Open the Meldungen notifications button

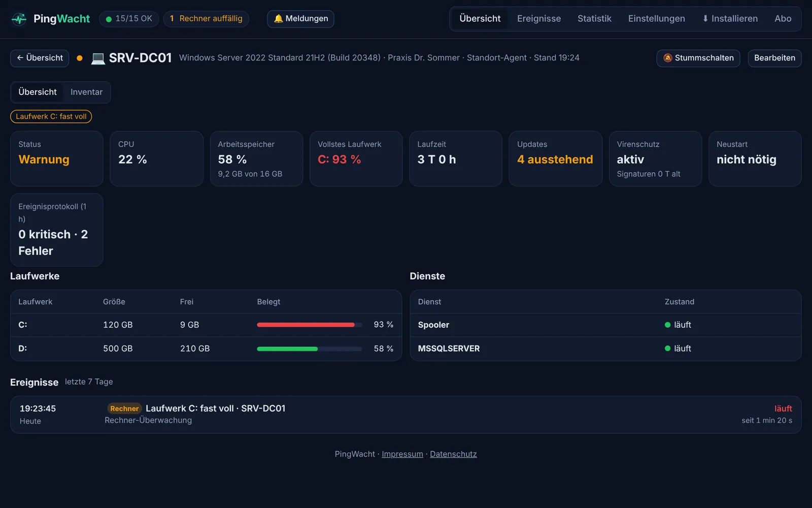(x=300, y=19)
